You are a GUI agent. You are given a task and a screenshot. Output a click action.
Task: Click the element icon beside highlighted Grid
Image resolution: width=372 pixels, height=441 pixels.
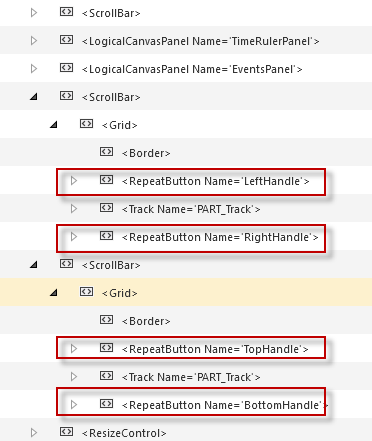(86, 292)
